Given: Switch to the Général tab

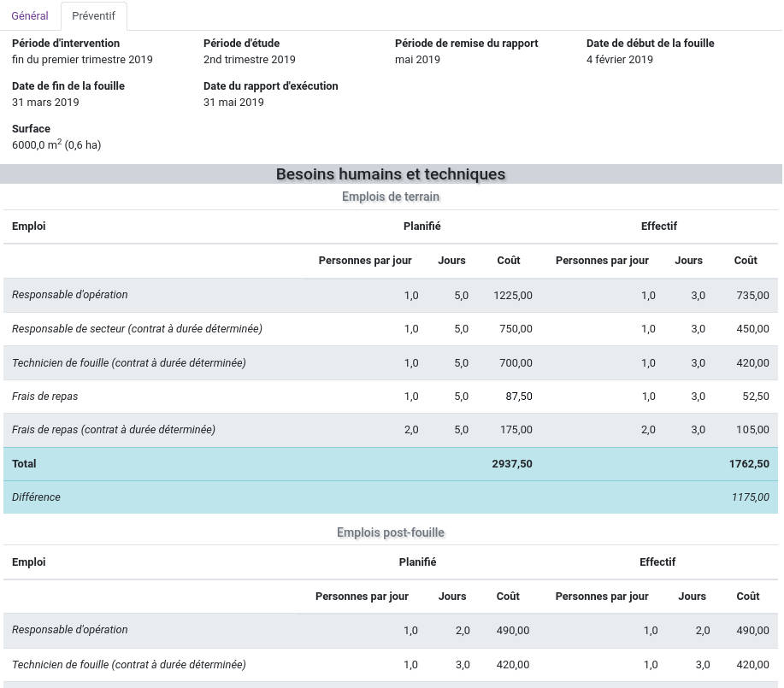Looking at the screenshot, I should [30, 16].
